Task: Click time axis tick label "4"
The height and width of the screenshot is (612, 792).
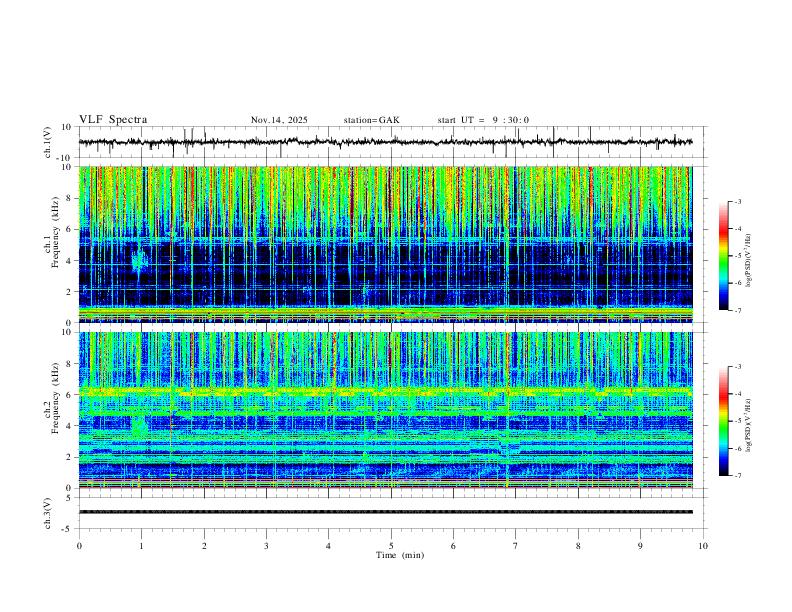Action: coord(328,546)
